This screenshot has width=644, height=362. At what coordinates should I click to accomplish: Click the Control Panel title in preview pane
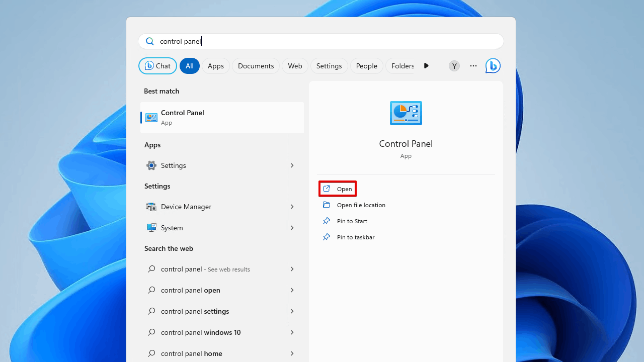tap(406, 144)
